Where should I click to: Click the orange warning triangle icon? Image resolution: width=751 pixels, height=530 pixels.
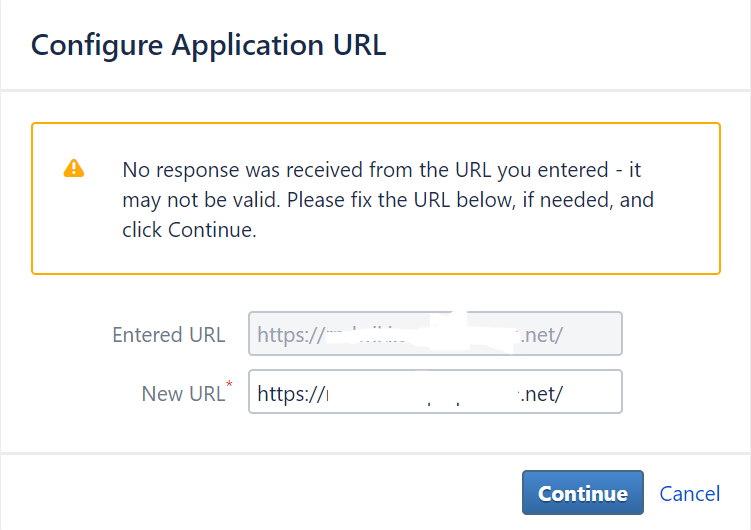(74, 169)
